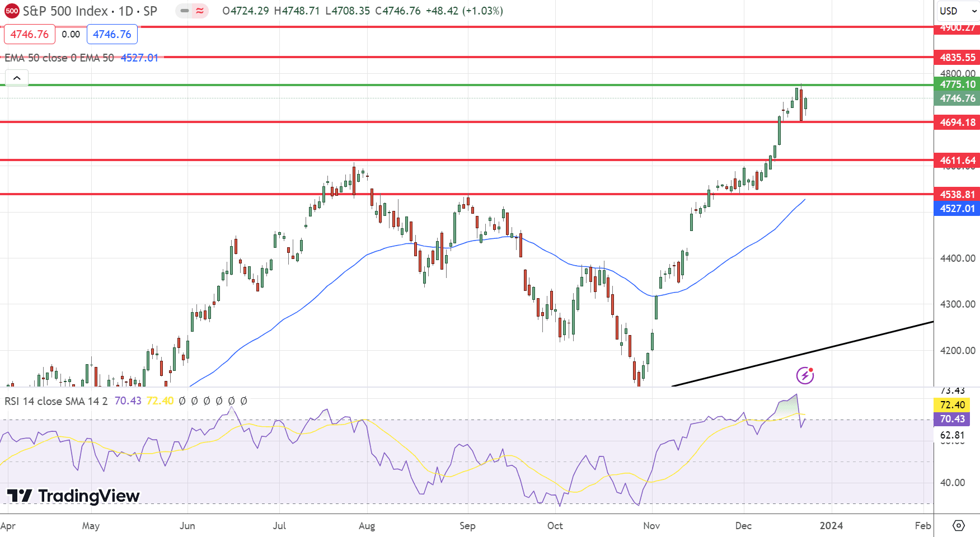
Task: Click the 4200.00 price scale label
Action: click(958, 351)
